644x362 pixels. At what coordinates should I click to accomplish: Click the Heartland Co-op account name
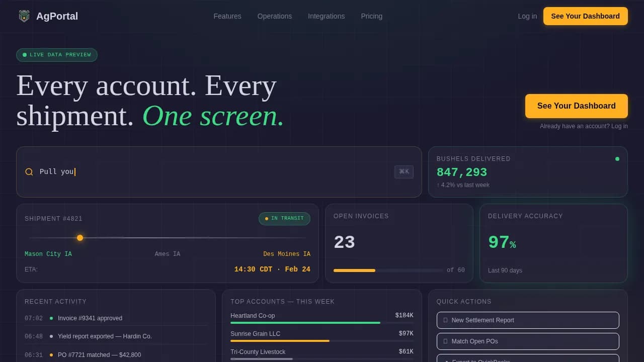pyautogui.click(x=253, y=316)
